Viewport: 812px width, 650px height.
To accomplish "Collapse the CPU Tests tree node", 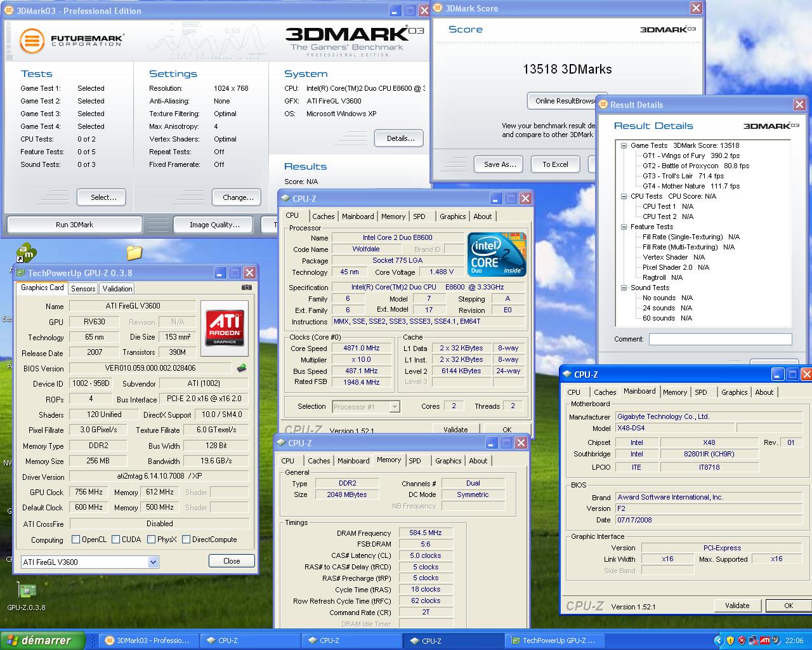I will (x=624, y=196).
